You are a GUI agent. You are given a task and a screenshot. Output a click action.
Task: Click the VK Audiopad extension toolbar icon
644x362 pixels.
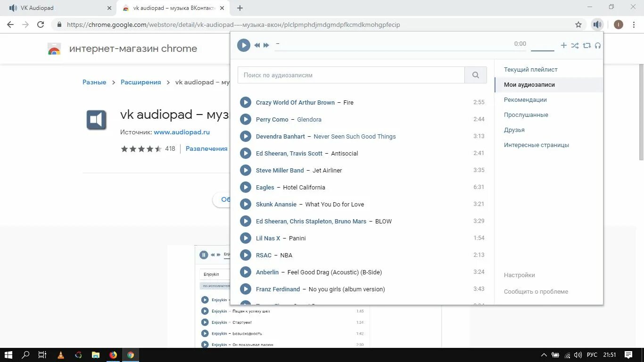click(x=597, y=25)
